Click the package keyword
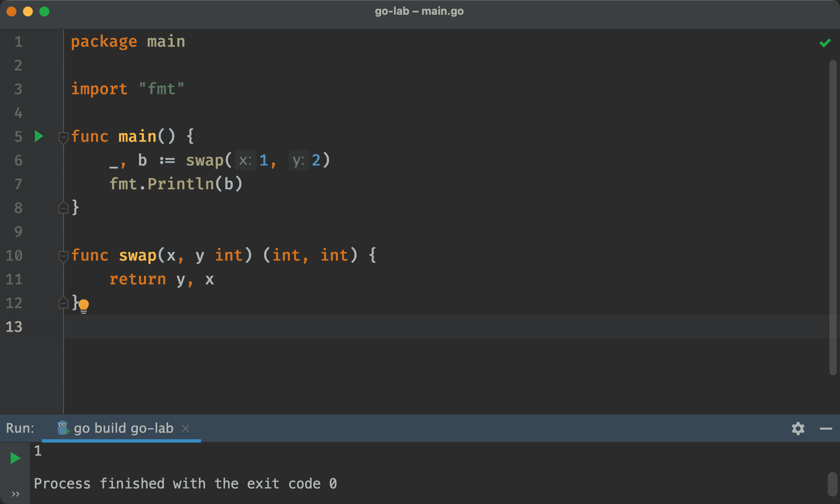Viewport: 840px width, 504px height. point(104,42)
